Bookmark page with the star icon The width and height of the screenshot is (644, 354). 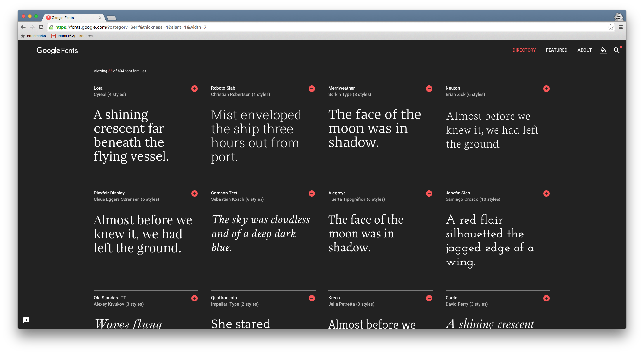tap(610, 27)
